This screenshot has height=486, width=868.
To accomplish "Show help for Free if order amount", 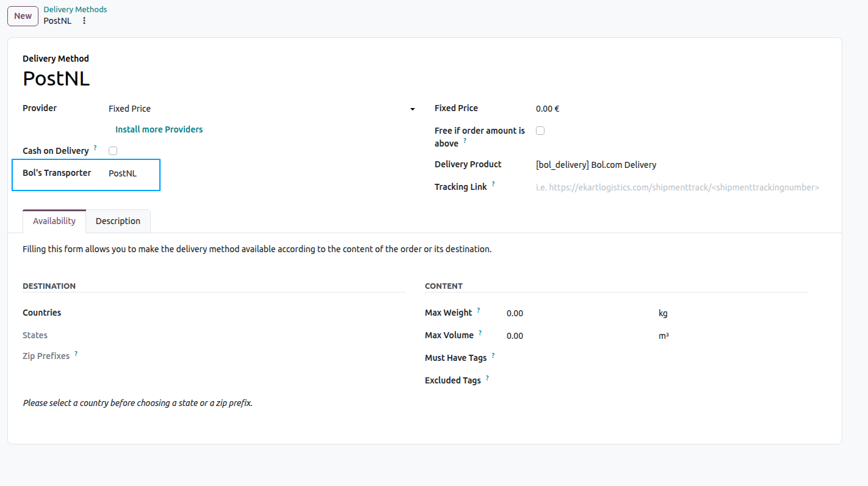I will pos(465,140).
